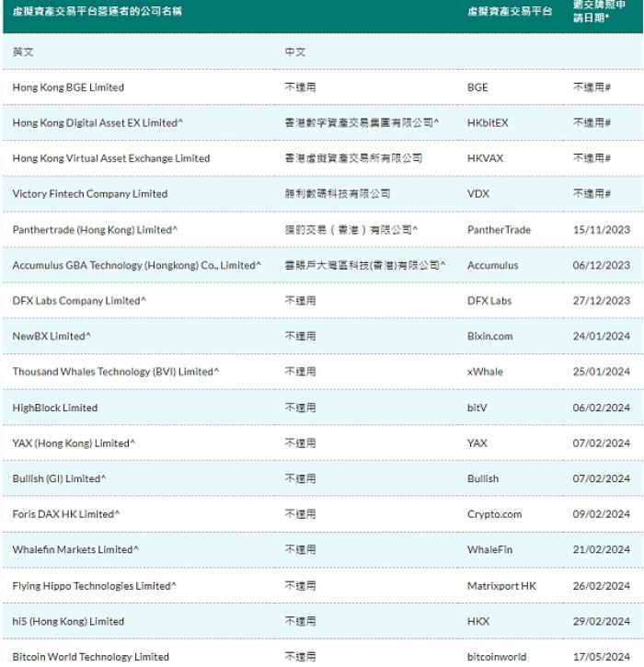Click the HKVAX platform name

486,158
